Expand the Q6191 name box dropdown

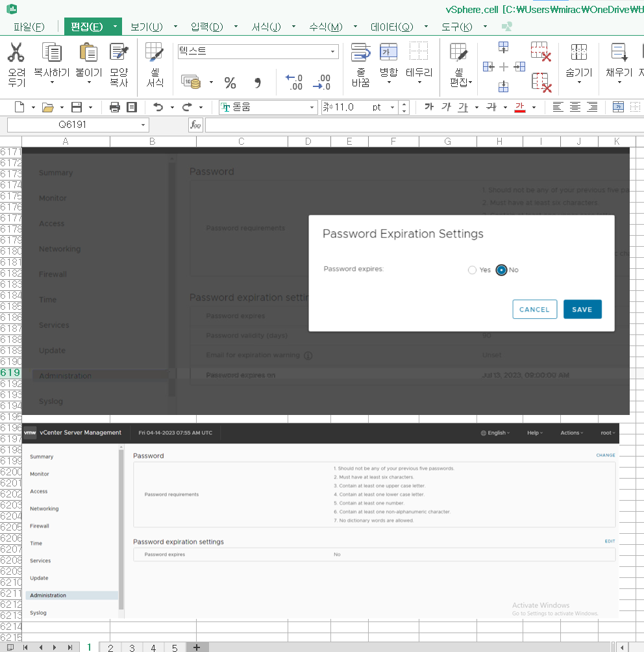(143, 125)
